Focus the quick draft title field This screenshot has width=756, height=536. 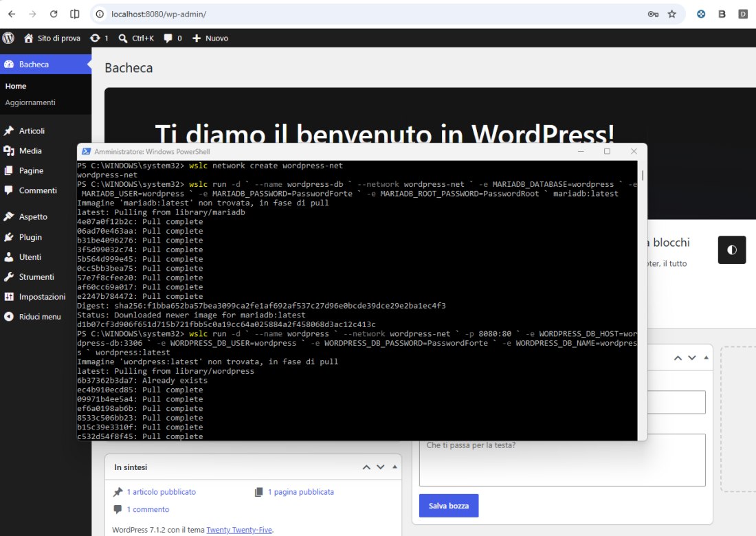point(676,402)
